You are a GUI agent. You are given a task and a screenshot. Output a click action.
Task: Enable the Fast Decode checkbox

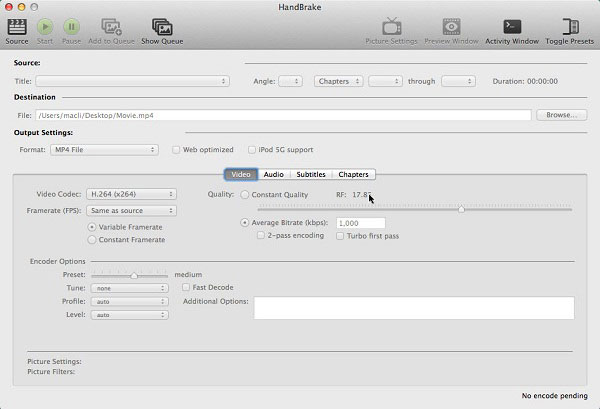point(186,287)
